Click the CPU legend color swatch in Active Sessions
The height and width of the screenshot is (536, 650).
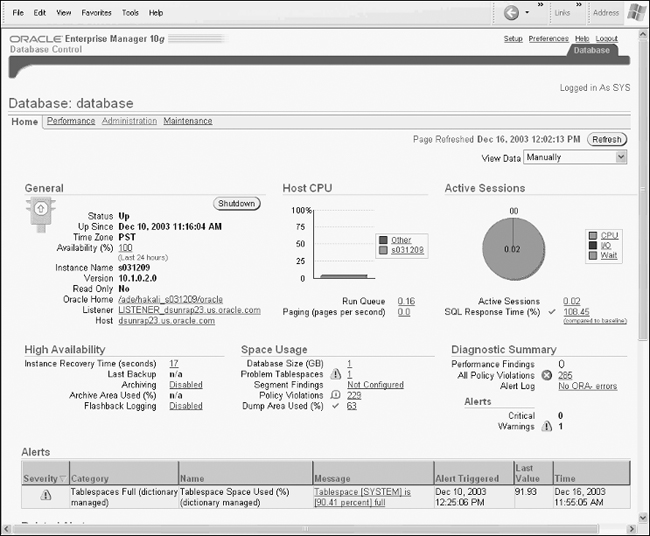pos(593,235)
